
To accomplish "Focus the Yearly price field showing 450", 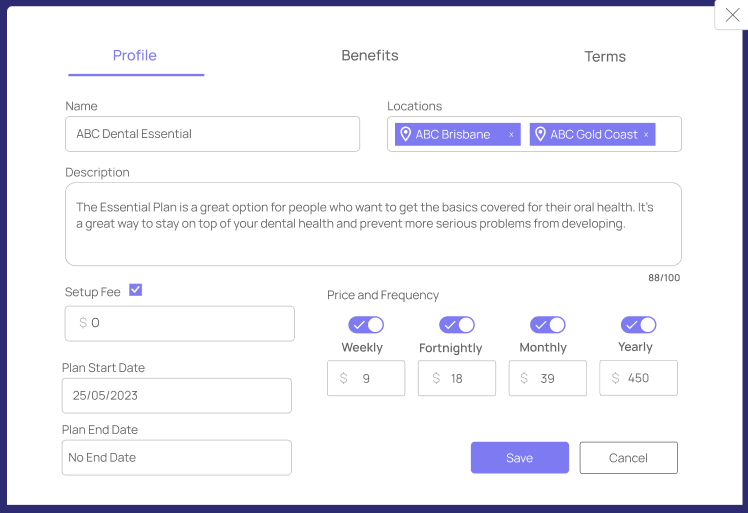I will (638, 378).
